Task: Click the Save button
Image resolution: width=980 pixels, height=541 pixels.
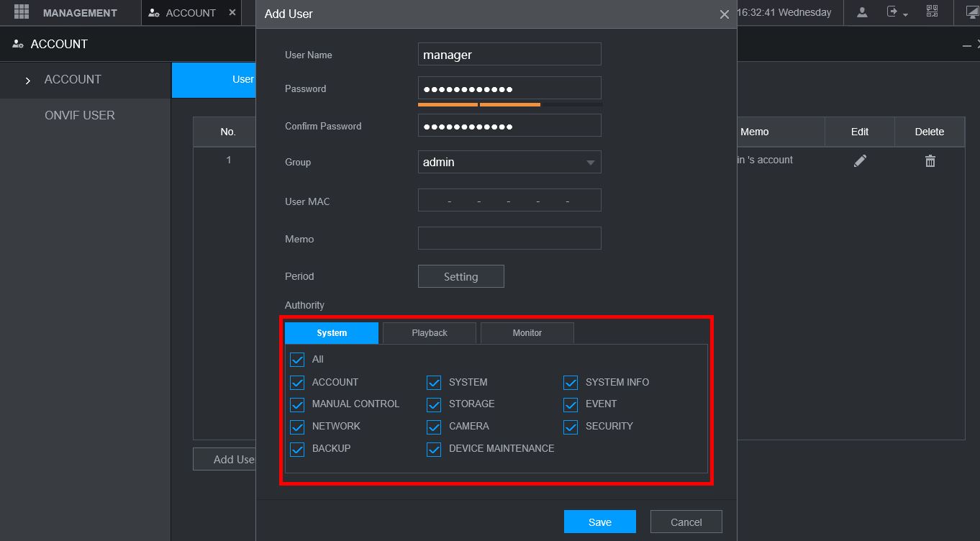Action: (x=599, y=522)
